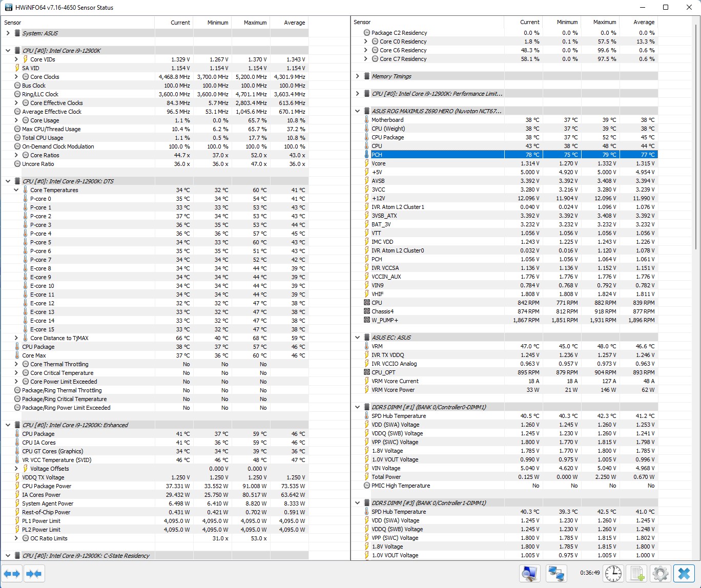The height and width of the screenshot is (588, 701).
Task: Expand the System: ASUS group
Action: click(8, 33)
